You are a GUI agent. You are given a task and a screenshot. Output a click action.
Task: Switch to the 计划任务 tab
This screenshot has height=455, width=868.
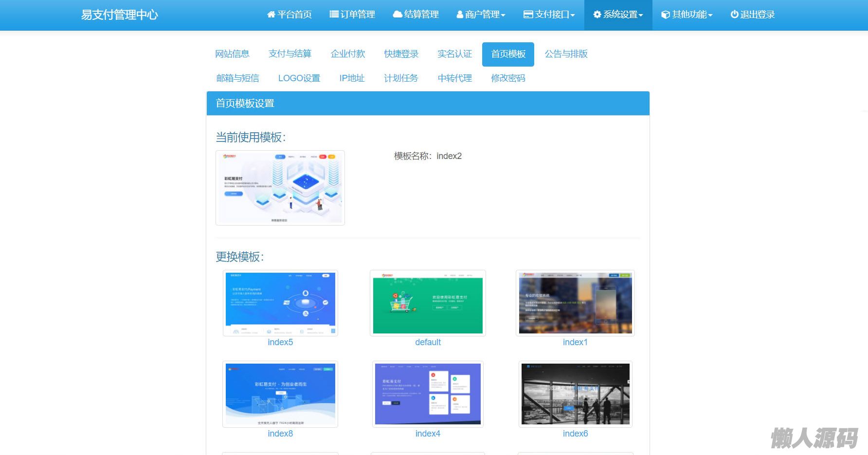401,78
